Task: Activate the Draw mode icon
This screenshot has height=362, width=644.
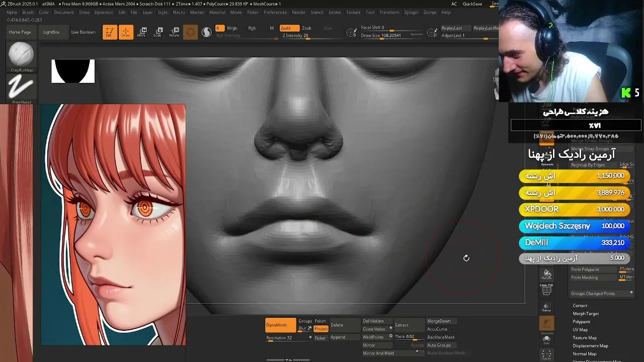Action: [x=126, y=32]
